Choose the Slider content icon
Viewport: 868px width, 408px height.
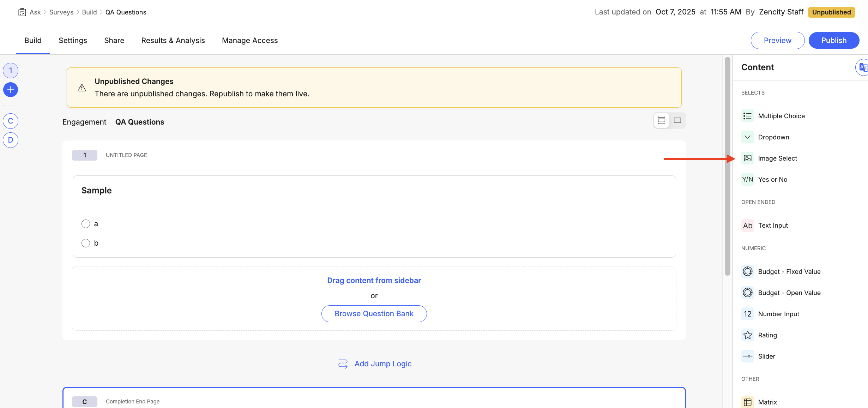[x=747, y=356]
